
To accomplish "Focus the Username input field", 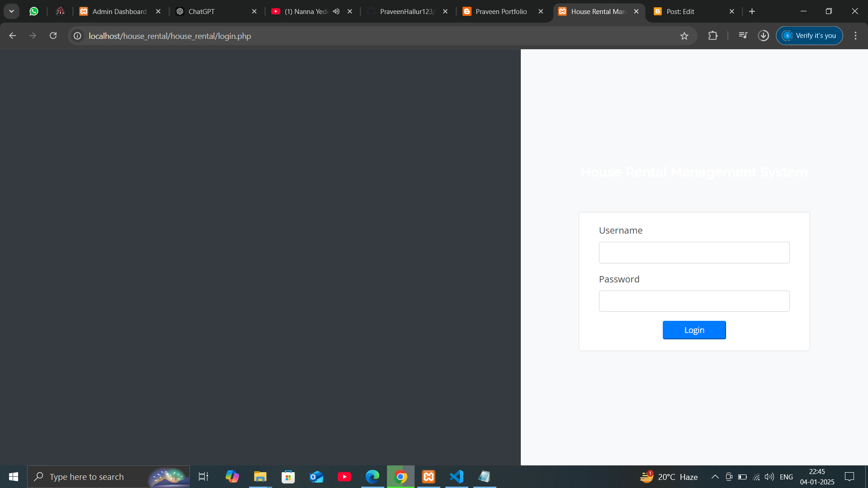I will 694,253.
